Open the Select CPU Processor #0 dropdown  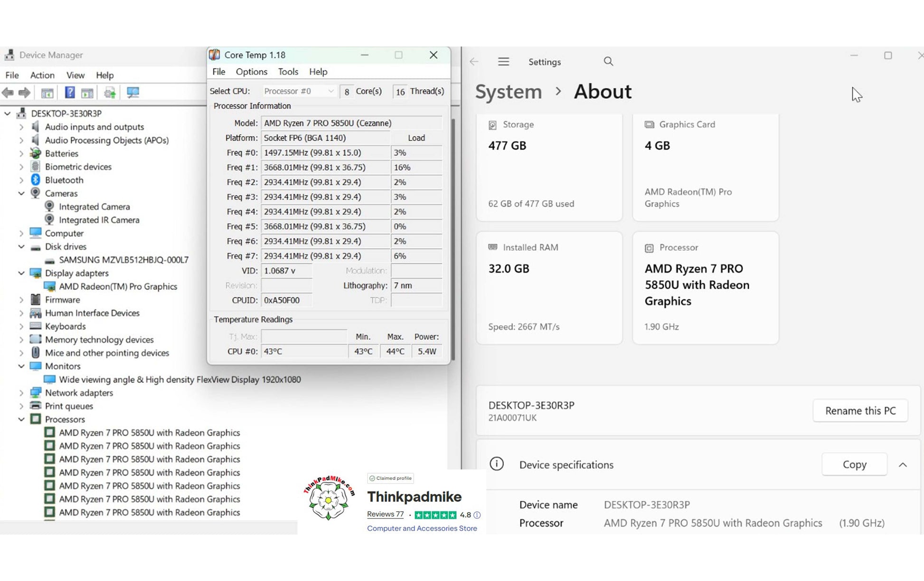pyautogui.click(x=299, y=91)
